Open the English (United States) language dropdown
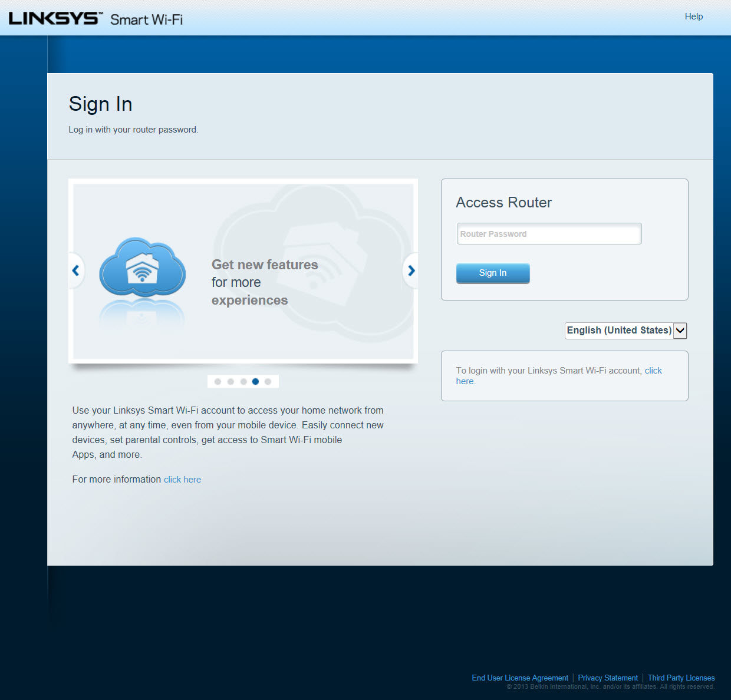The width and height of the screenshot is (731, 700). pos(626,331)
